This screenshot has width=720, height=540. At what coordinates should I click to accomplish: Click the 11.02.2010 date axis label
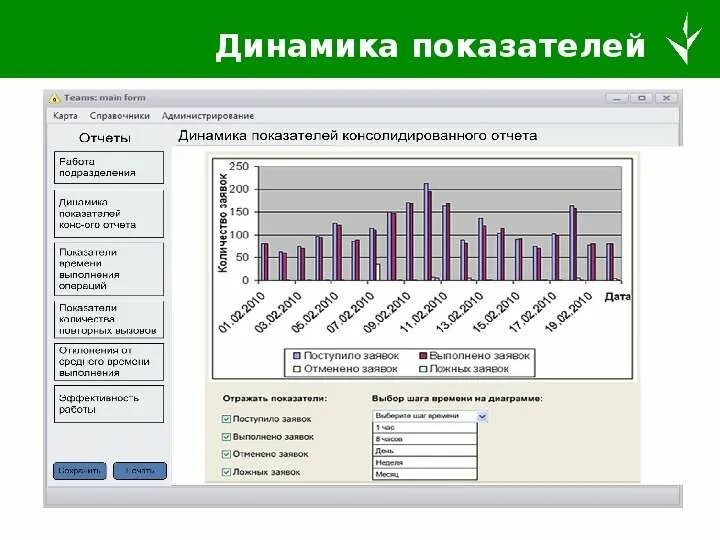[423, 312]
